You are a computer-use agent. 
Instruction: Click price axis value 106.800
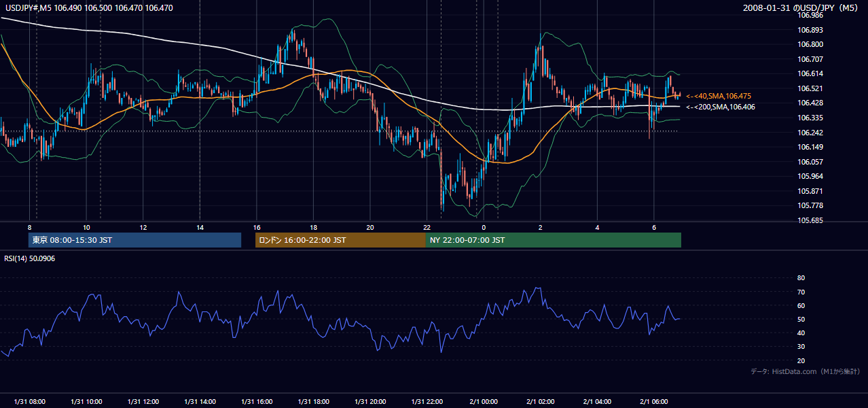point(810,44)
